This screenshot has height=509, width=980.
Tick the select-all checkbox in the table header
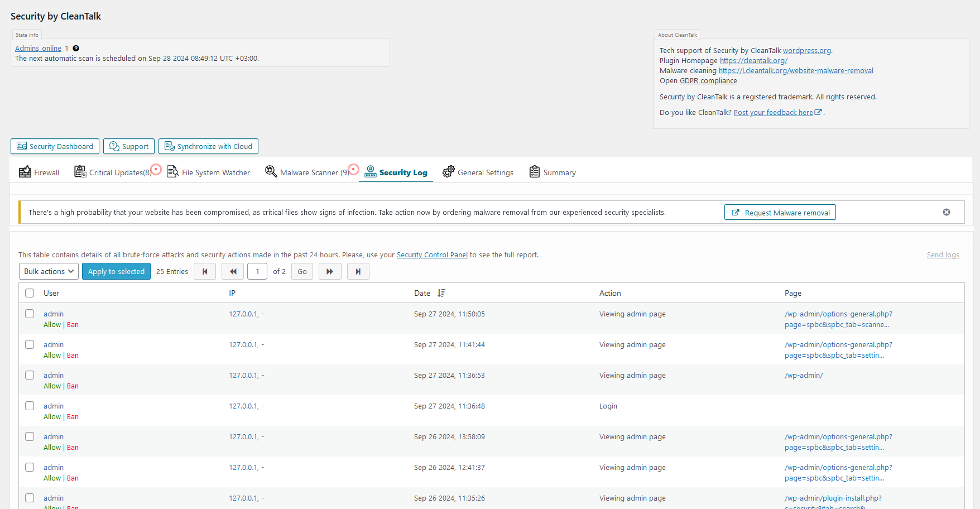click(x=30, y=293)
